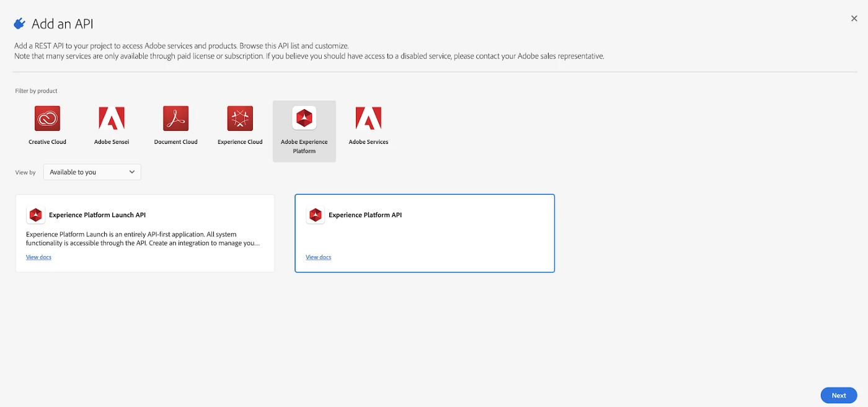868x407 pixels.
Task: Click the Experience Platform API card icon
Action: point(316,215)
